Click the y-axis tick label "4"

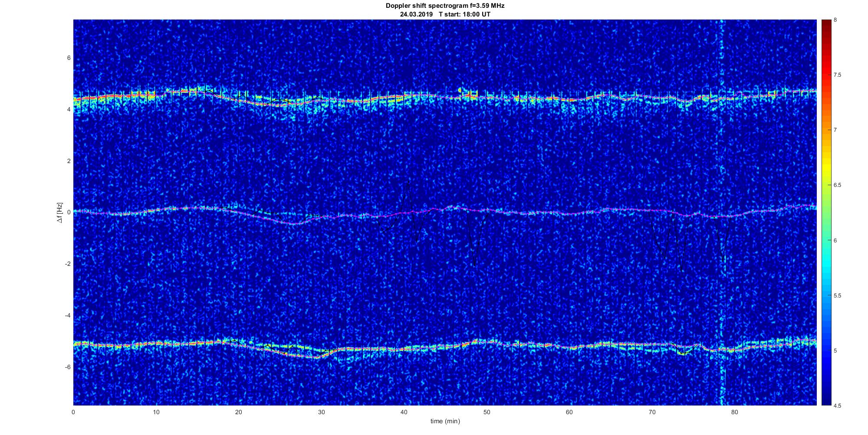coord(69,110)
